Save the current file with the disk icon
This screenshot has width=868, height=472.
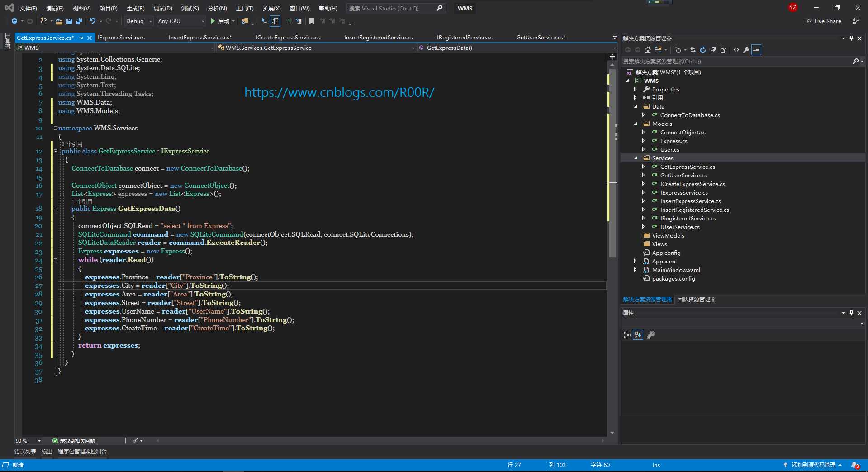[x=69, y=21]
